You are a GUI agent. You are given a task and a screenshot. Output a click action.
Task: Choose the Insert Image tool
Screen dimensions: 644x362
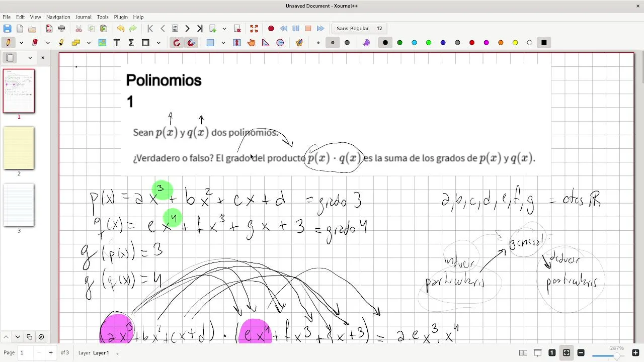pyautogui.click(x=103, y=43)
